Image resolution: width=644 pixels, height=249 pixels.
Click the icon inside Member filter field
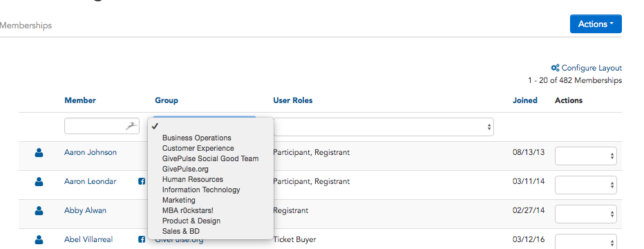point(131,126)
